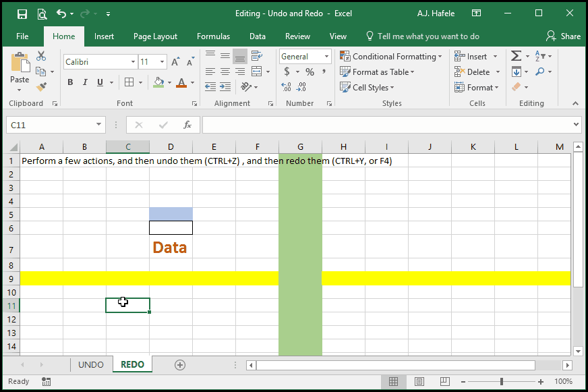Click Decrease Decimal icon
The width and height of the screenshot is (588, 392).
tap(301, 87)
